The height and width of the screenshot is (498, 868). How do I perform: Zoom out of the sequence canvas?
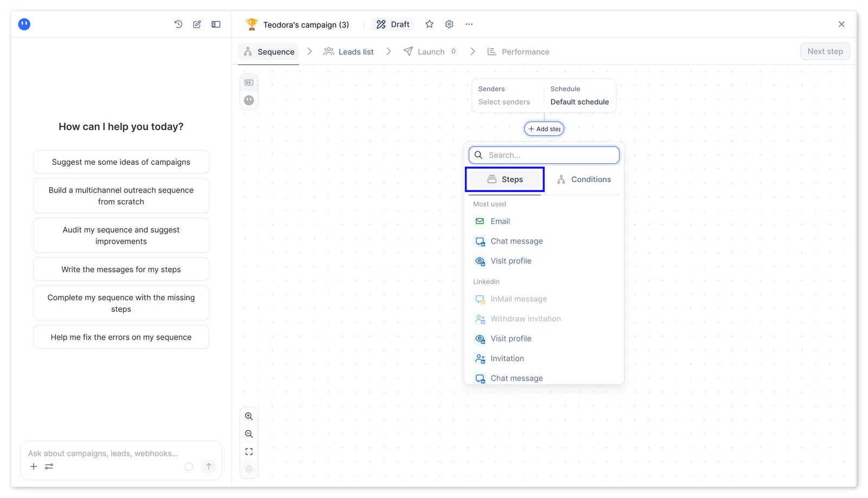click(x=249, y=434)
